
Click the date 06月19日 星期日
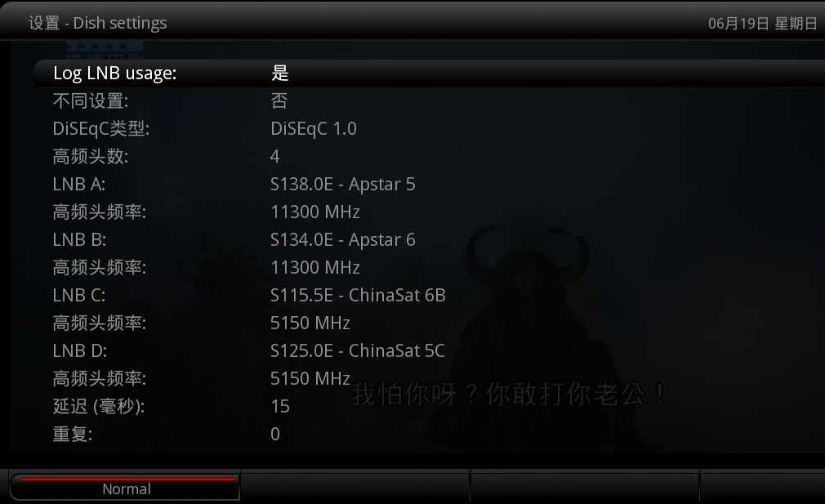click(x=762, y=24)
